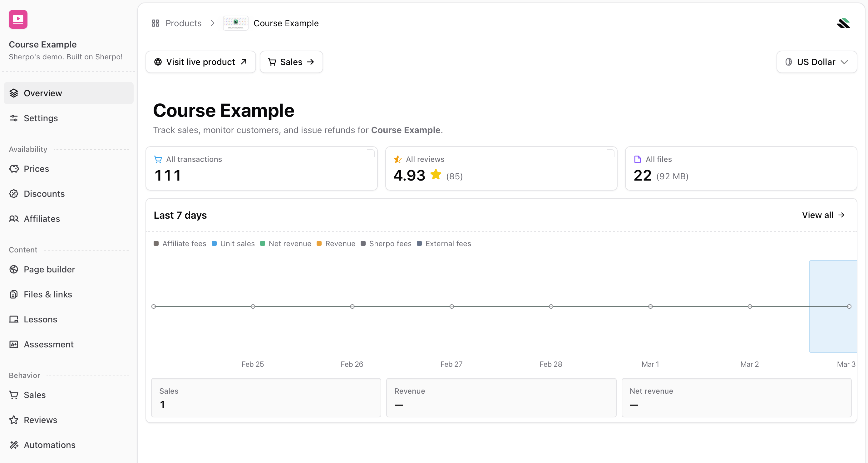This screenshot has width=868, height=463.
Task: Click the Sales button with arrow
Action: (292, 62)
